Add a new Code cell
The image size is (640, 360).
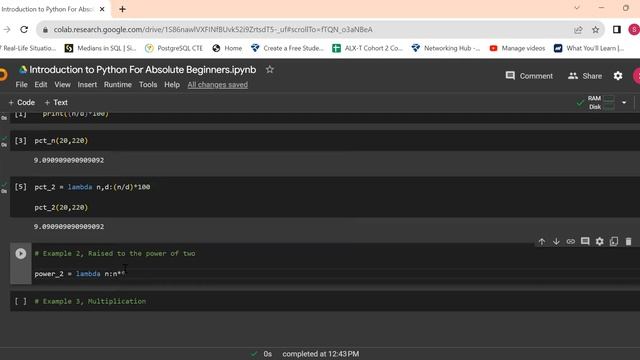tap(22, 102)
